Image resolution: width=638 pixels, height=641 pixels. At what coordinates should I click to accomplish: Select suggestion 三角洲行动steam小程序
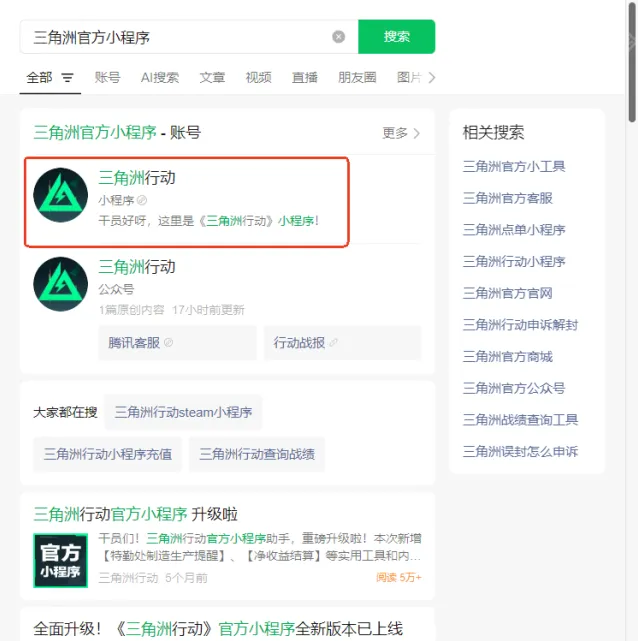[x=183, y=412]
